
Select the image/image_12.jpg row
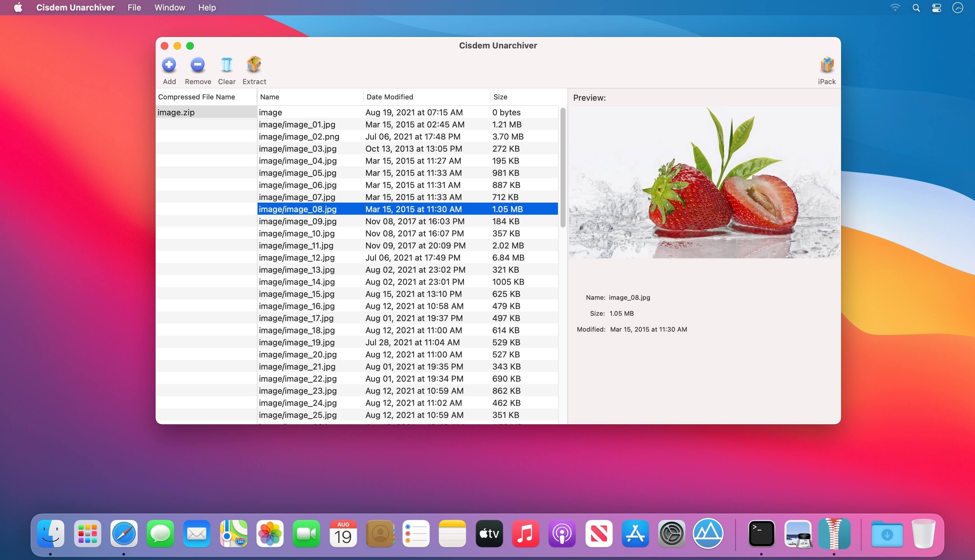click(x=297, y=258)
